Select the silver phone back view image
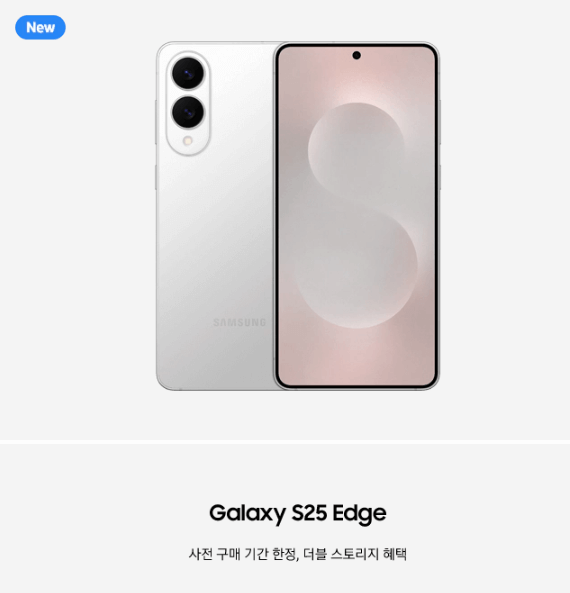The width and height of the screenshot is (570, 593). pyautogui.click(x=216, y=216)
